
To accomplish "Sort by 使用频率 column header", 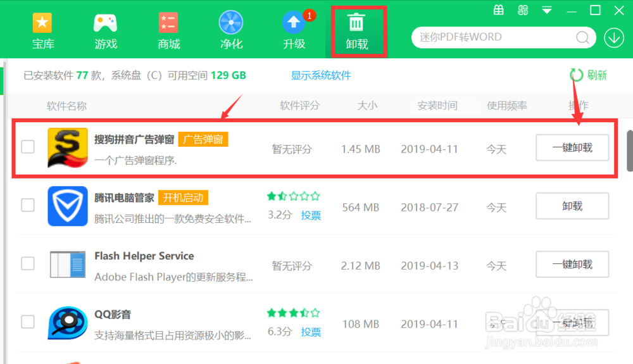I will click(x=506, y=106).
